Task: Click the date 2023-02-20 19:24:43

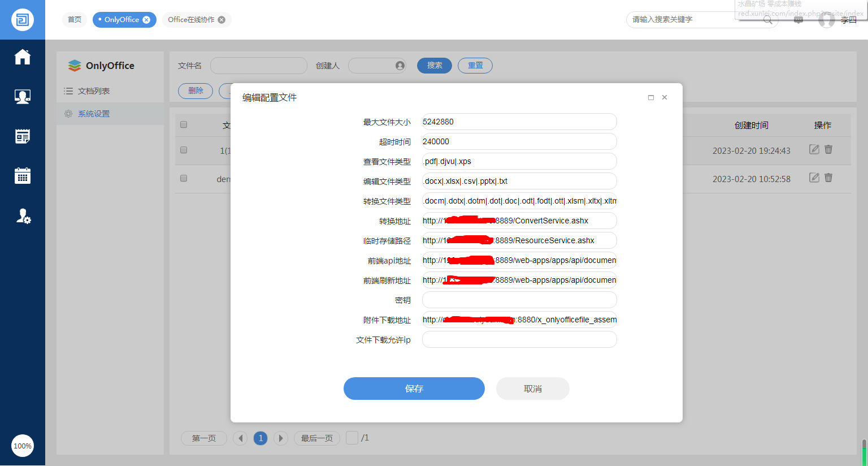Action: click(x=752, y=151)
